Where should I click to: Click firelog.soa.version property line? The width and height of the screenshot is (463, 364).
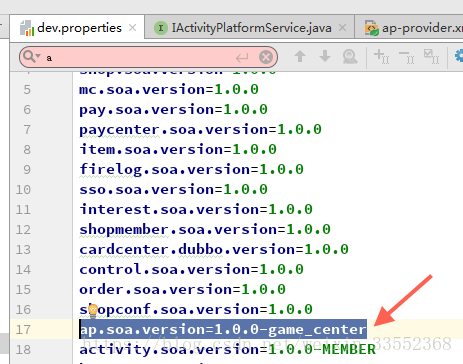point(191,170)
